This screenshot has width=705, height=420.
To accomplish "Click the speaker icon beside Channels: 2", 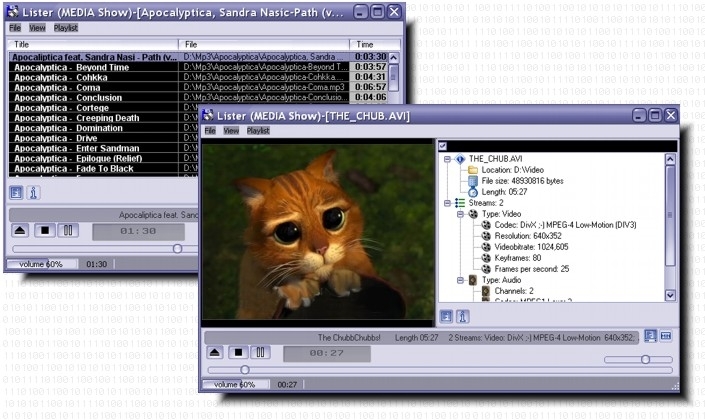I will click(486, 291).
